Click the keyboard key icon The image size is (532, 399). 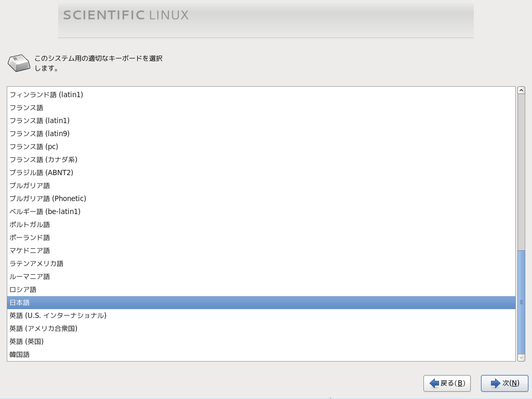(x=19, y=63)
